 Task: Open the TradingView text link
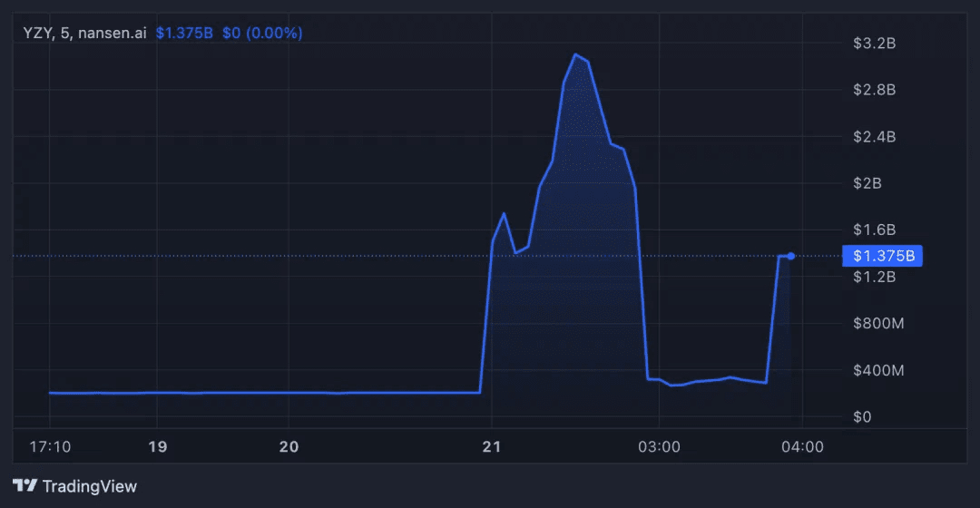tap(89, 486)
